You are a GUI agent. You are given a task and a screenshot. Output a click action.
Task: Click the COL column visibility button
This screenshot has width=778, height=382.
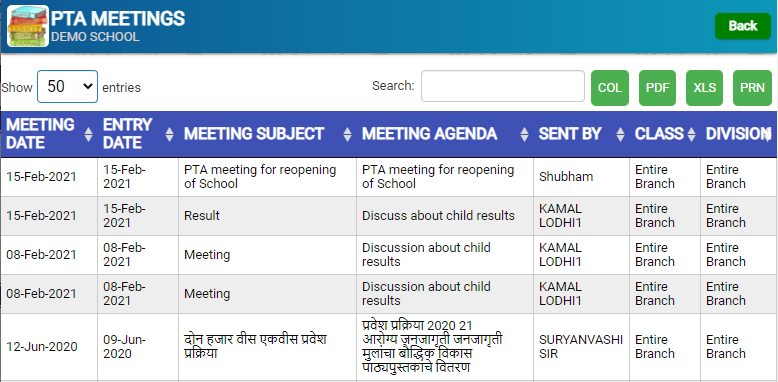[610, 88]
